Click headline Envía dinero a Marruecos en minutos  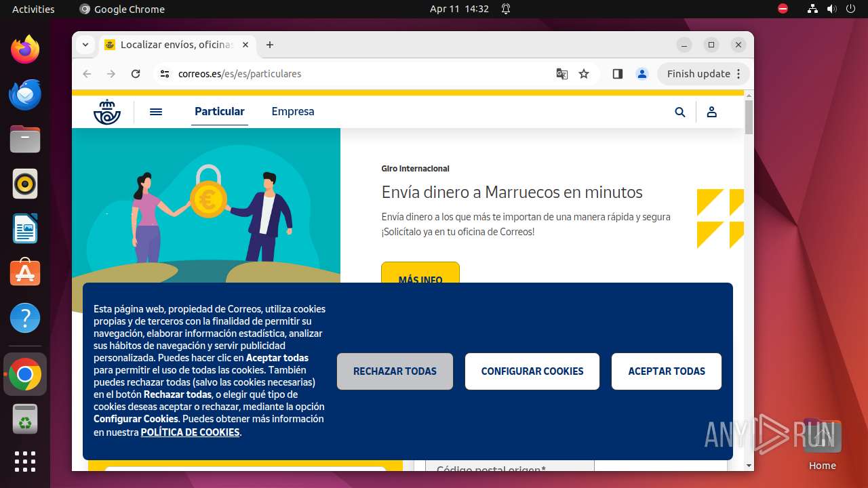[512, 192]
